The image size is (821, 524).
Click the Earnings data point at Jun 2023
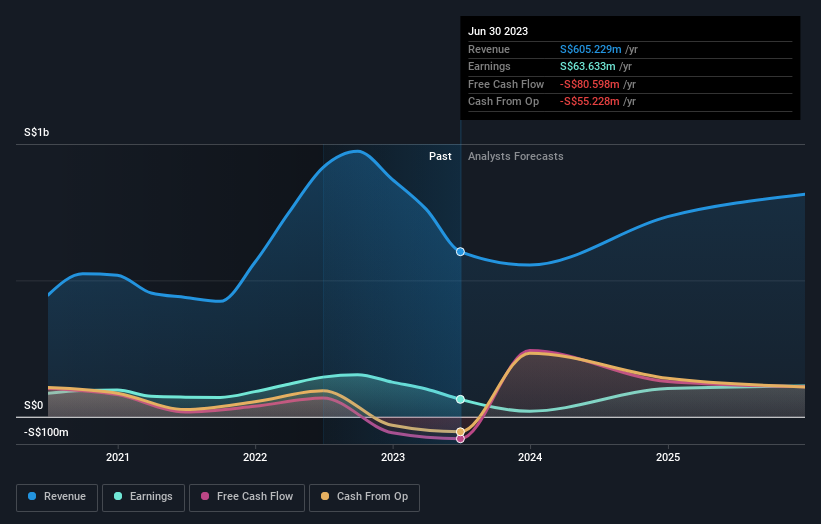pyautogui.click(x=460, y=399)
